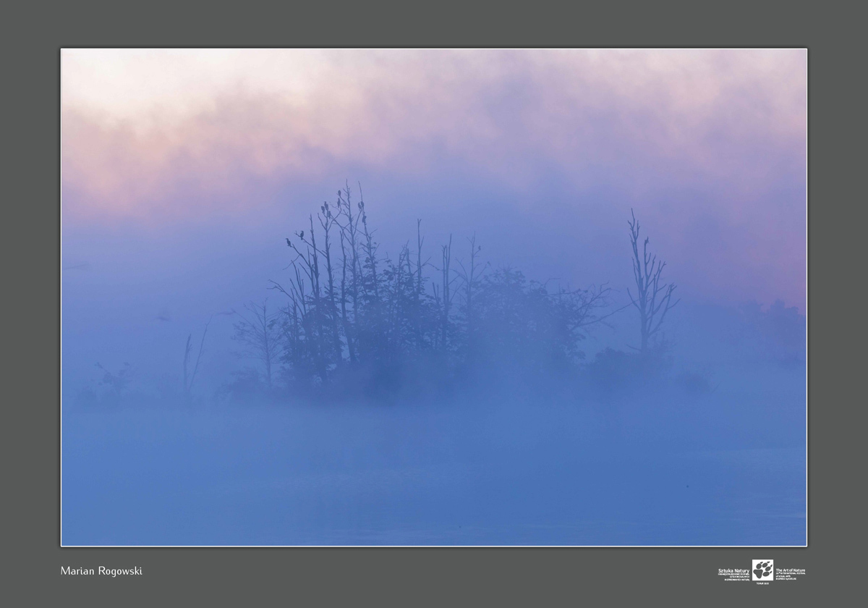Click the Toruń caption under paw logo
Screen dimensions: 868x608
click(x=762, y=583)
